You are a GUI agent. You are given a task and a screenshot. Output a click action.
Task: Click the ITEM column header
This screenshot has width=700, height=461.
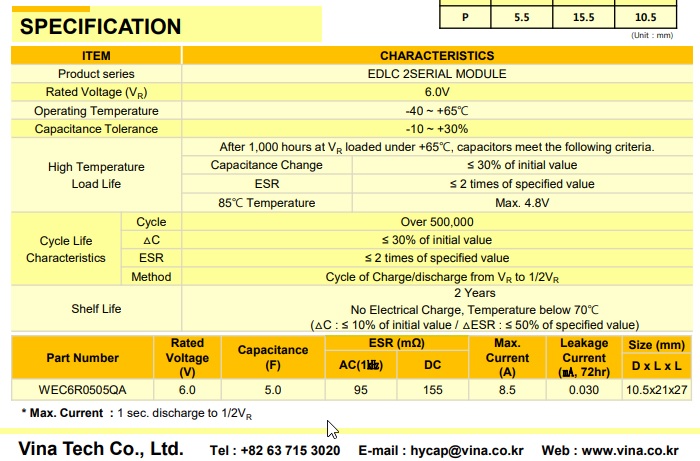point(96,56)
